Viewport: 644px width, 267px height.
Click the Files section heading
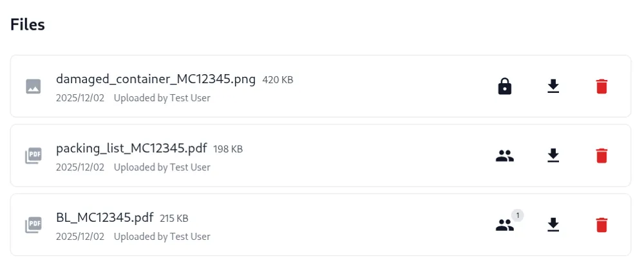pos(28,25)
